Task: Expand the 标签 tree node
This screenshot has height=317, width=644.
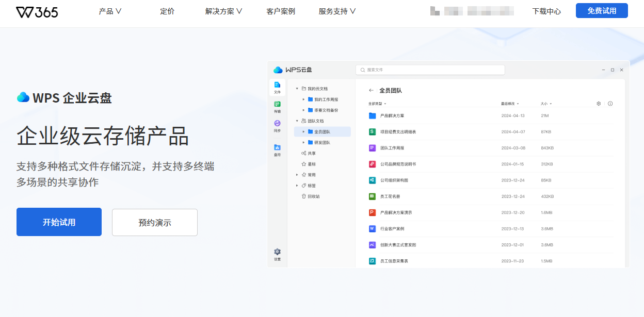Action: click(297, 186)
